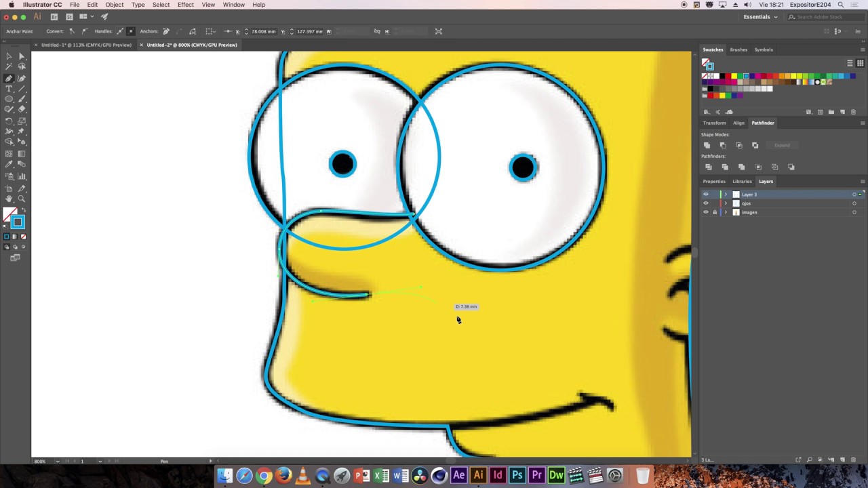868x488 pixels.
Task: Open Adobe Stock from application bar
Action: (x=69, y=17)
